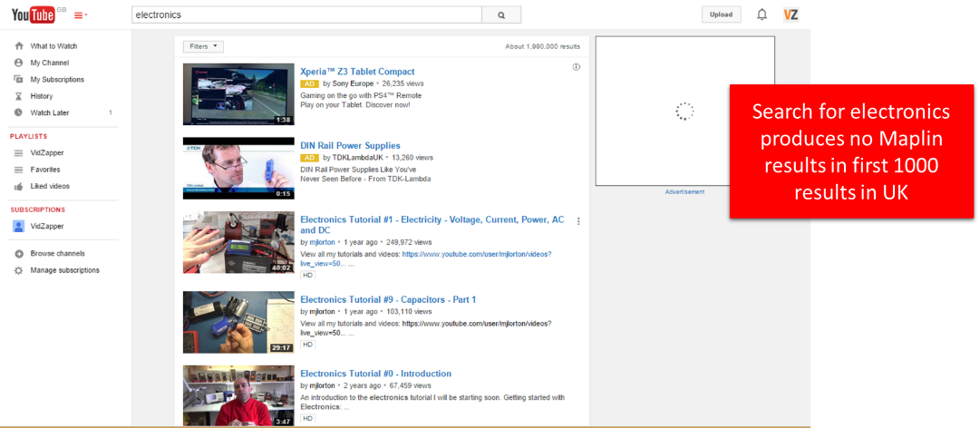Click the My Channel person icon
The height and width of the screenshot is (428, 980).
[x=19, y=63]
